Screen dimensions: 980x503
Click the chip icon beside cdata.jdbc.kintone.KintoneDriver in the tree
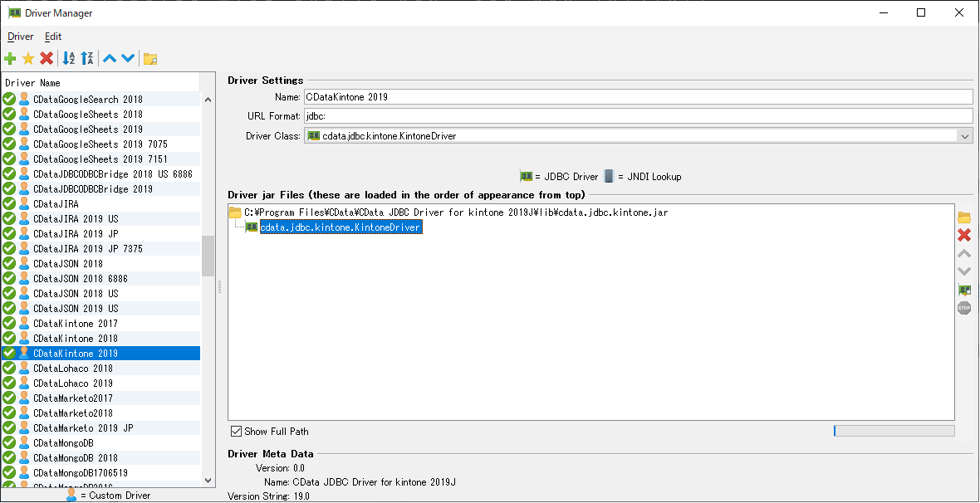point(252,227)
